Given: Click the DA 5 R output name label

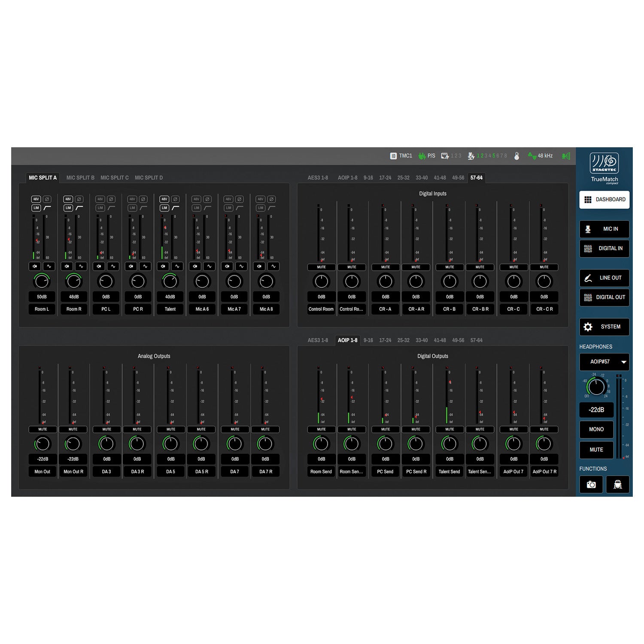Looking at the screenshot, I should tap(201, 471).
